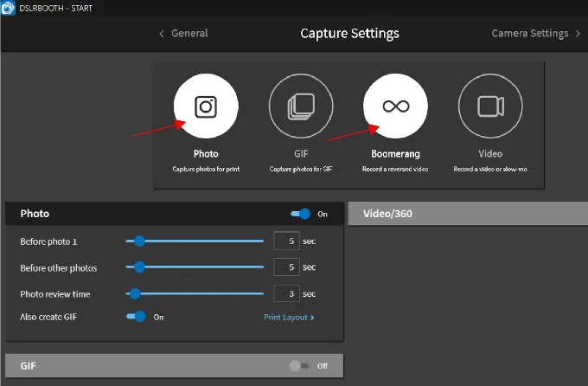
Task: Click the Video mode label
Action: click(x=490, y=153)
